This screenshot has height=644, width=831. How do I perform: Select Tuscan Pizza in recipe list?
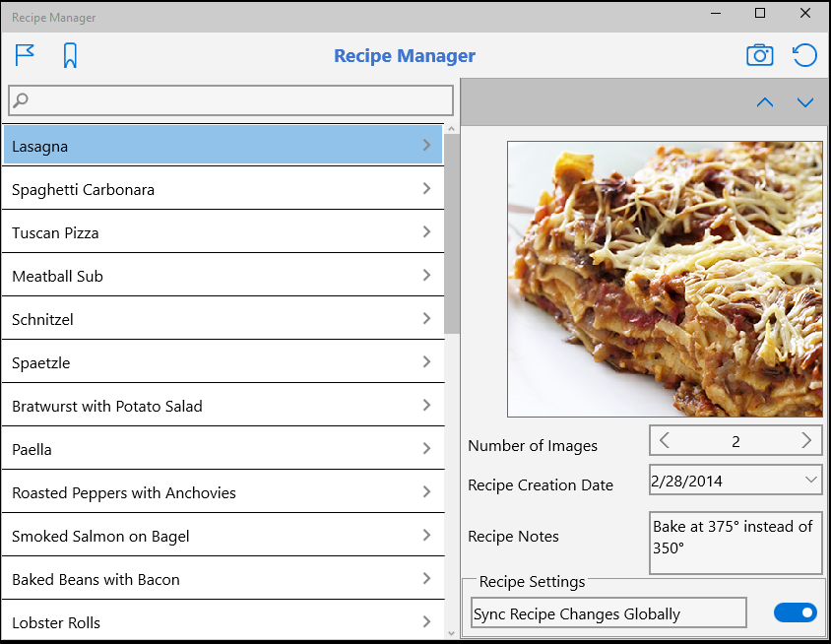[224, 231]
